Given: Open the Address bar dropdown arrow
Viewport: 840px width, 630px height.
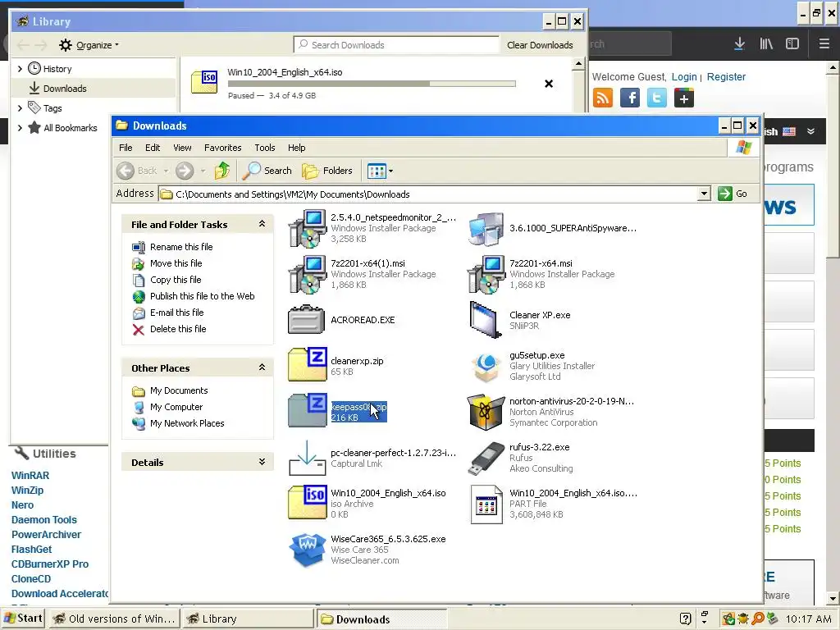Looking at the screenshot, I should 704,194.
